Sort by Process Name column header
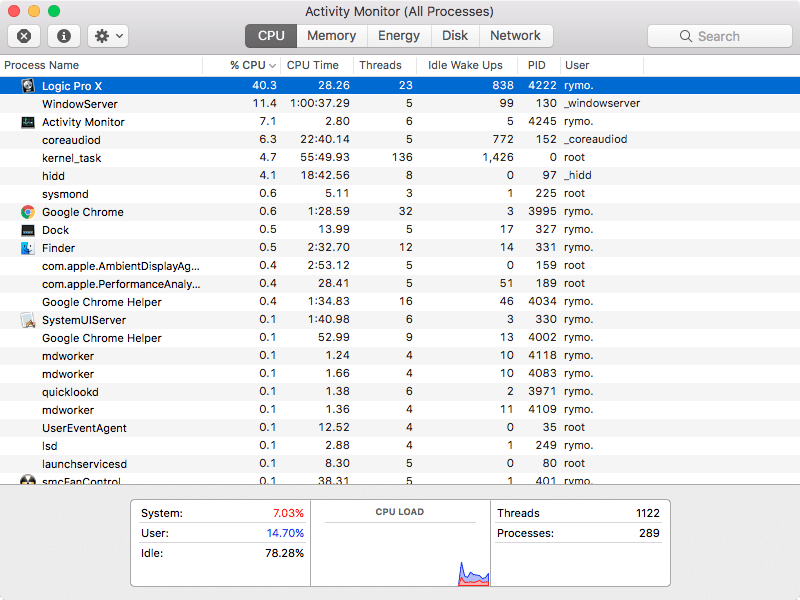Screen dimensions: 800x600 (101, 65)
